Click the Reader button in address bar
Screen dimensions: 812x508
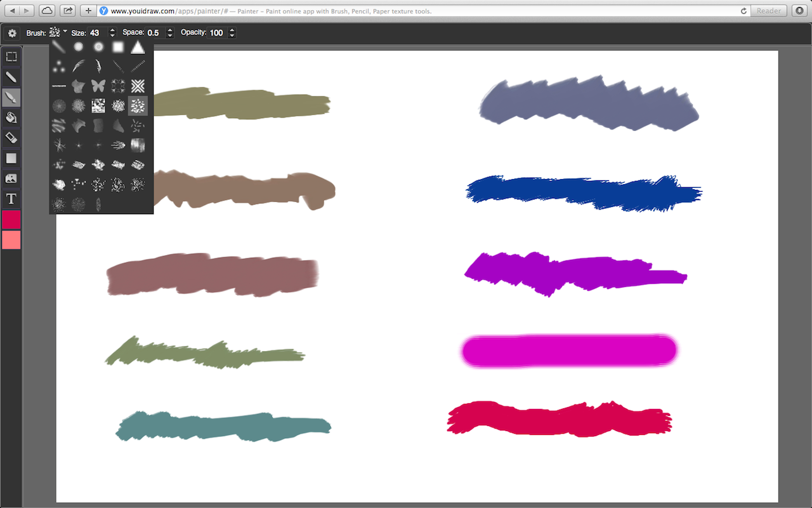(769, 11)
